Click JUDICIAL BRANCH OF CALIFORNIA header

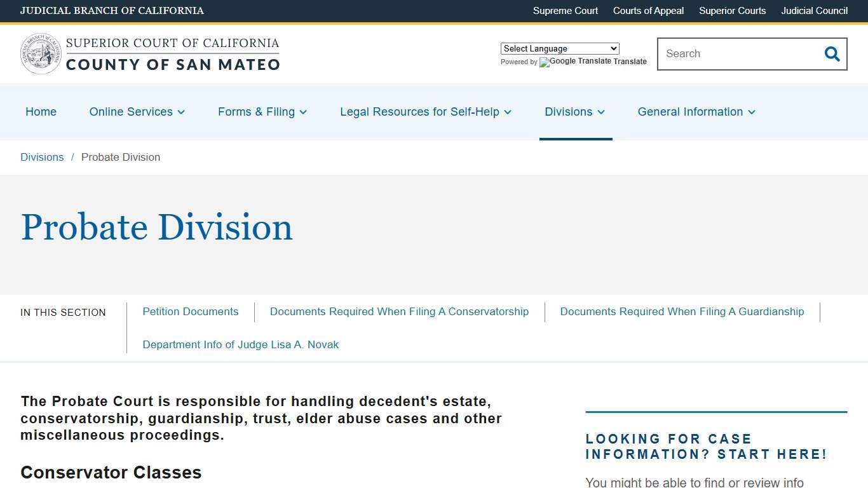point(112,11)
